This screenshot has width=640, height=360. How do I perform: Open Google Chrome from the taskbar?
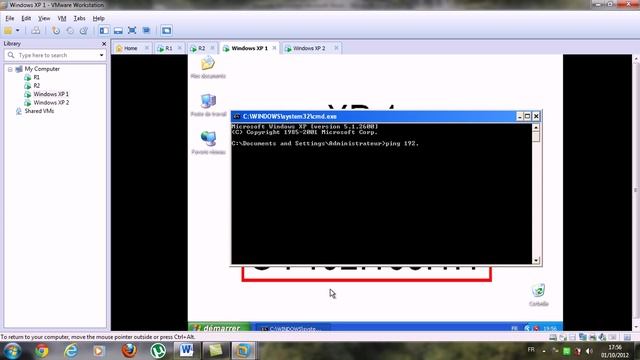coord(41,351)
